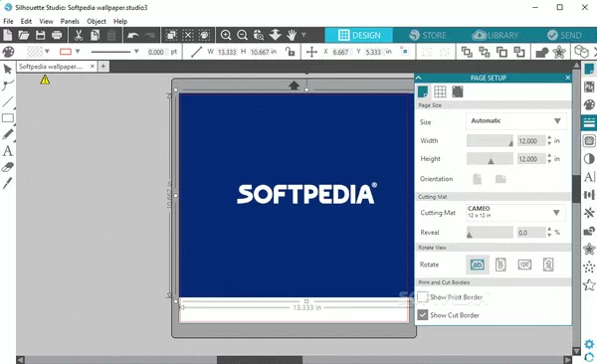Pick the Rectangle drawing tool
Image resolution: width=597 pixels, height=364 pixels.
coord(8,118)
